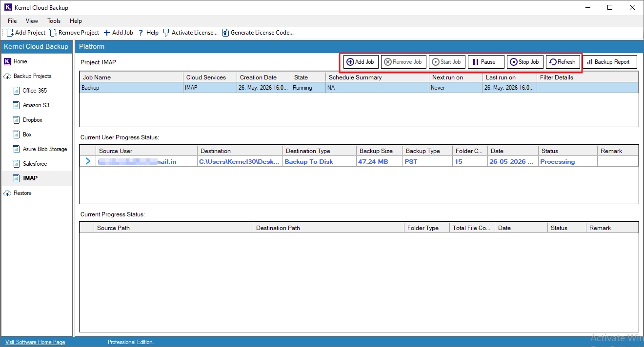The height and width of the screenshot is (347, 644).
Task: Click the Folder Type column header
Action: pos(426,228)
